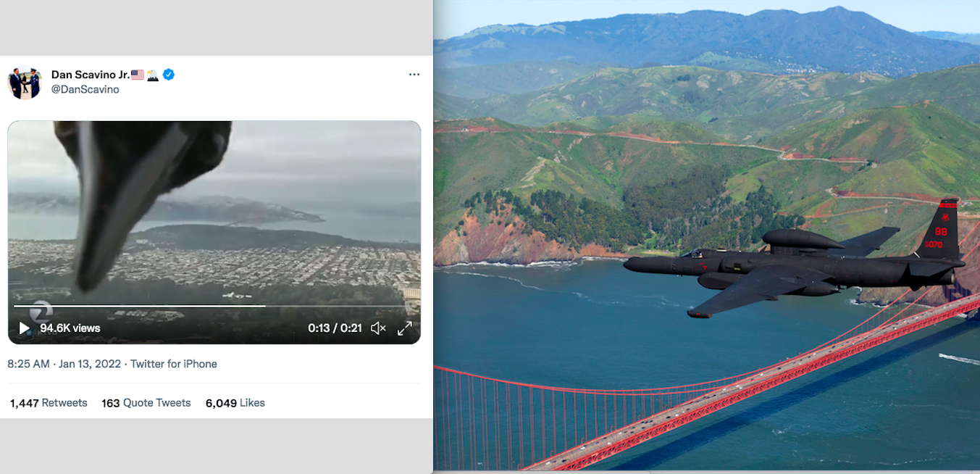The image size is (980, 474).
Task: Click the blue verified badge
Action: [169, 75]
